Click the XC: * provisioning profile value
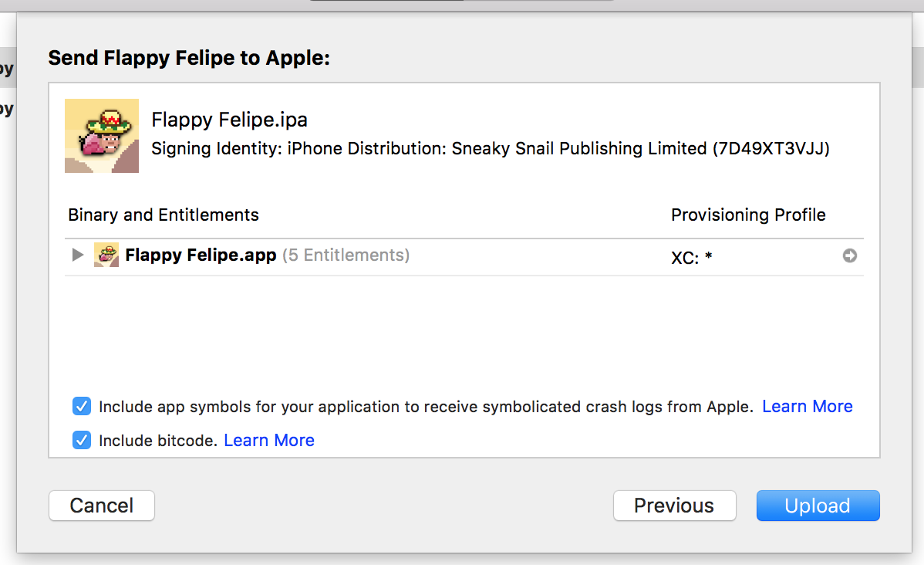The height and width of the screenshot is (565, 924). (691, 258)
